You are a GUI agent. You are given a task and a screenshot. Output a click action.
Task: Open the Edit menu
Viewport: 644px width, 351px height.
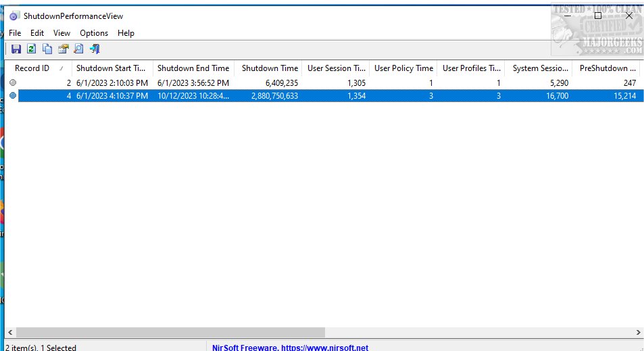click(x=37, y=32)
